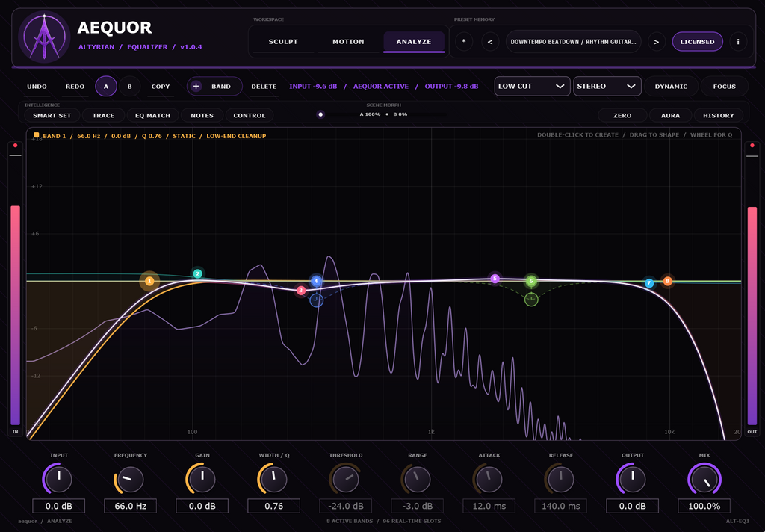This screenshot has height=532, width=765.
Task: Click the 66.0 Hz frequency field
Action: tap(131, 506)
